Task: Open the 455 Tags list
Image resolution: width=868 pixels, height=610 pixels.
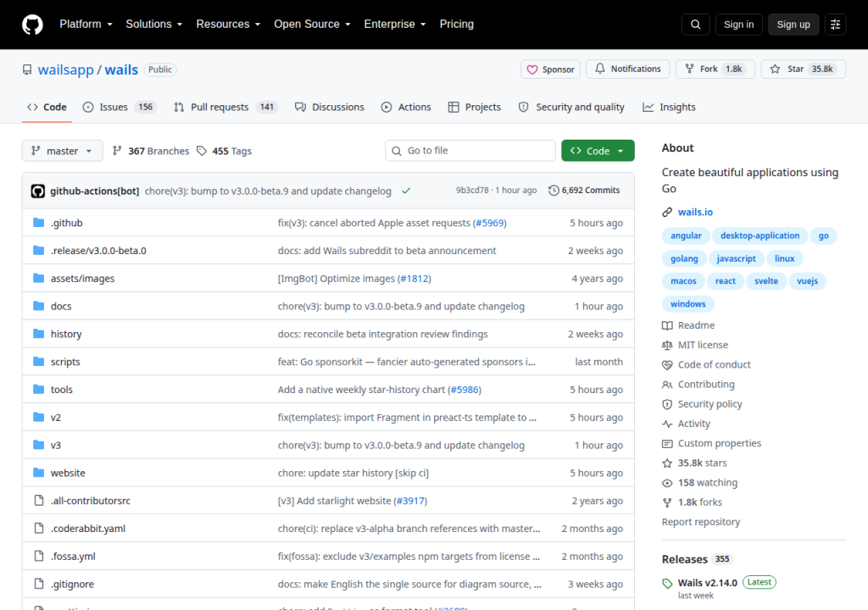Action: point(224,151)
